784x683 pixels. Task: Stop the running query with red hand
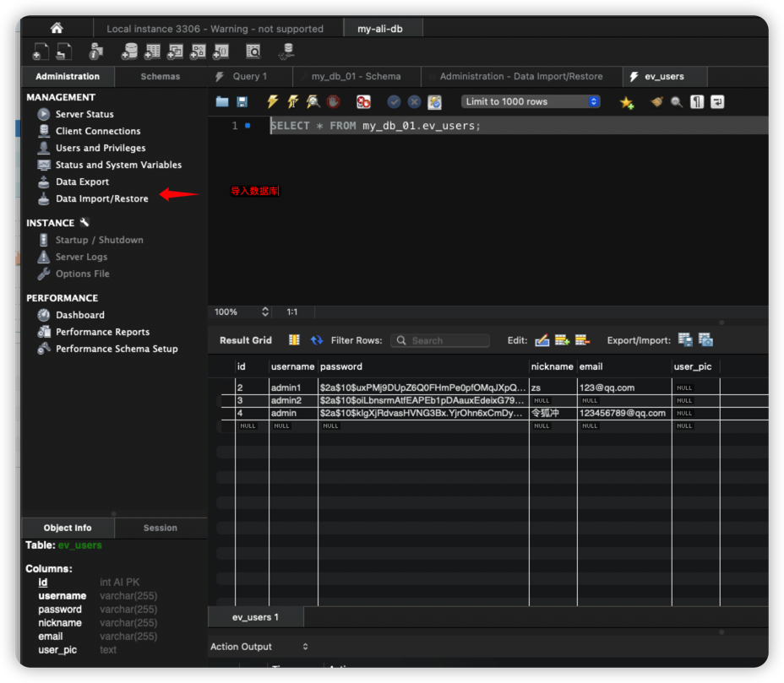(333, 101)
